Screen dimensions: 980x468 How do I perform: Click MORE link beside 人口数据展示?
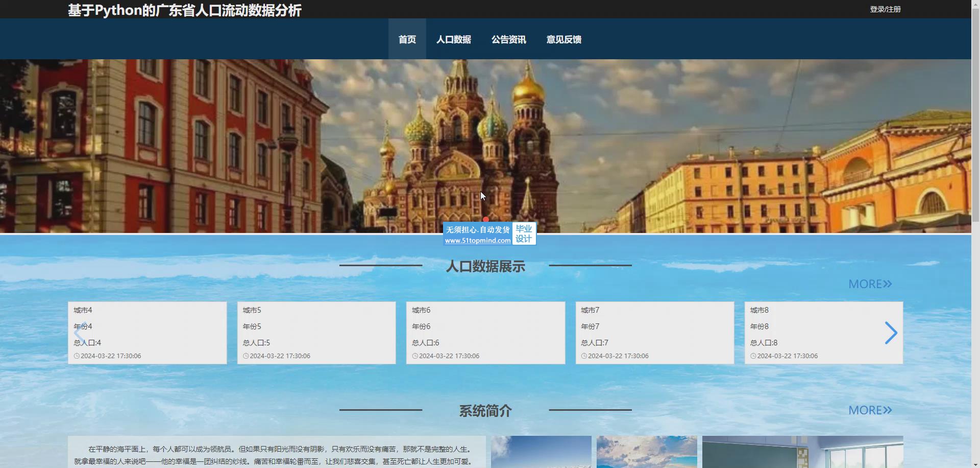pyautogui.click(x=870, y=284)
